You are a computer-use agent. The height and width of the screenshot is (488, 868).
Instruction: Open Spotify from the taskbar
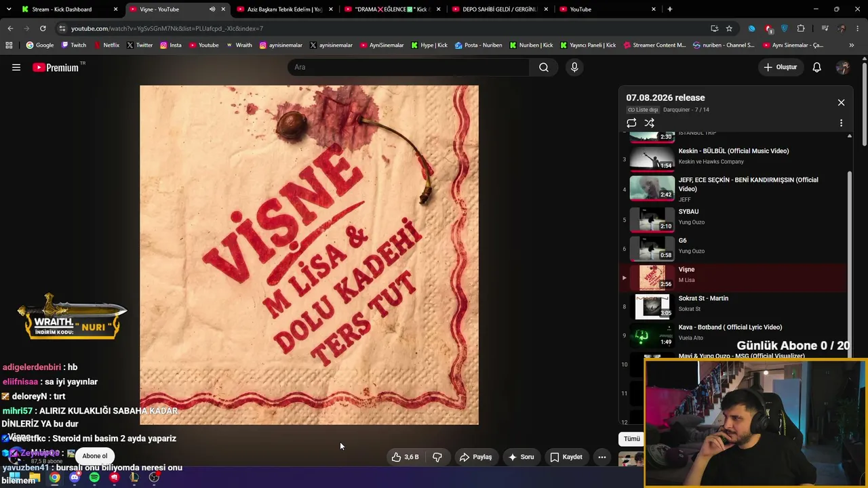pos(94,477)
